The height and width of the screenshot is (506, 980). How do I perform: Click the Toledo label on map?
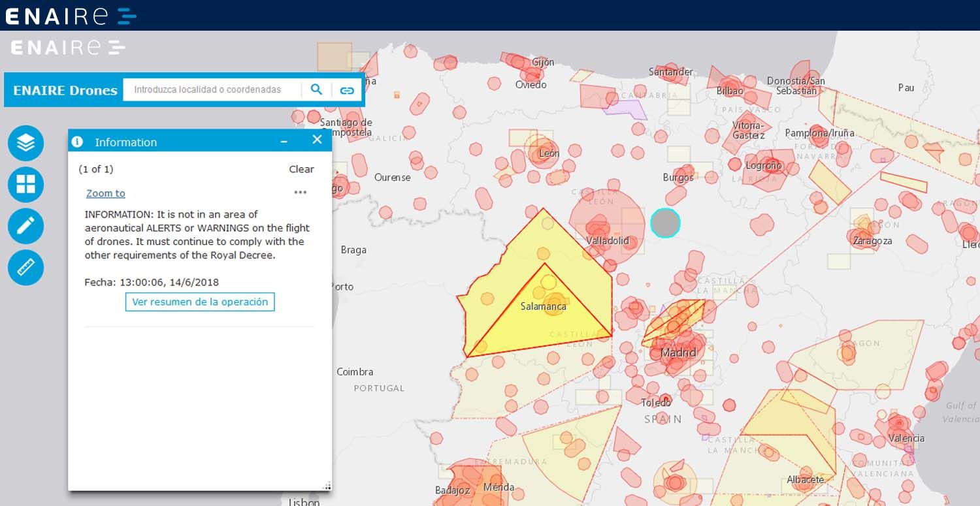click(655, 402)
